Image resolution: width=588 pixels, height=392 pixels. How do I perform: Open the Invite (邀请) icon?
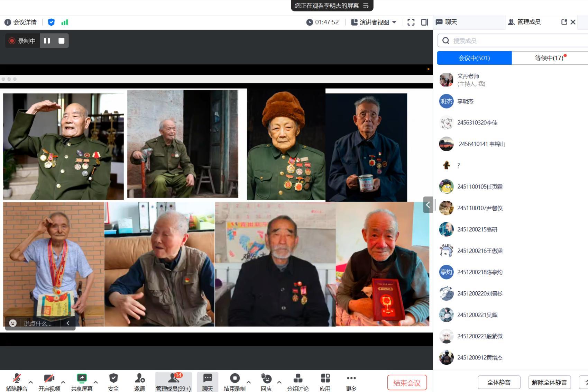(140, 382)
